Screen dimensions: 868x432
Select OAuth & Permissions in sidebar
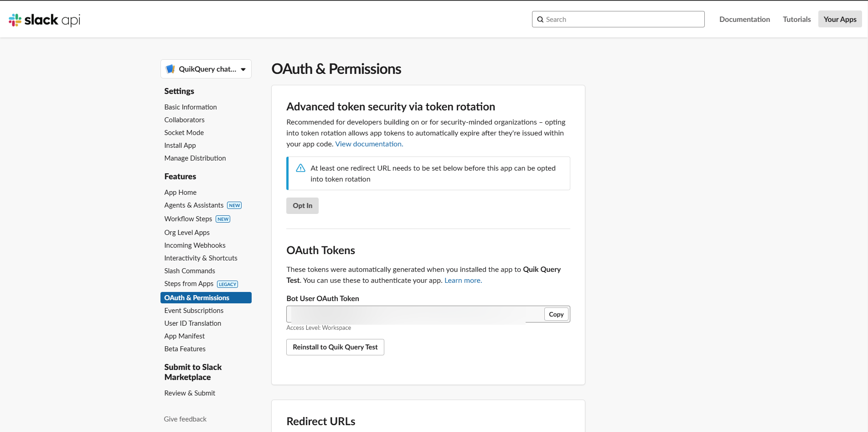click(206, 298)
